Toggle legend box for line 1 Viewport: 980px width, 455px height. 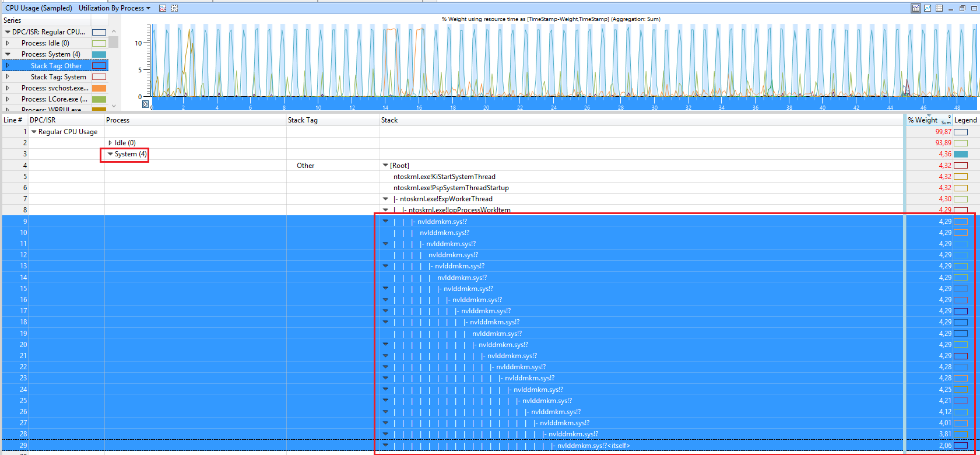coord(961,132)
